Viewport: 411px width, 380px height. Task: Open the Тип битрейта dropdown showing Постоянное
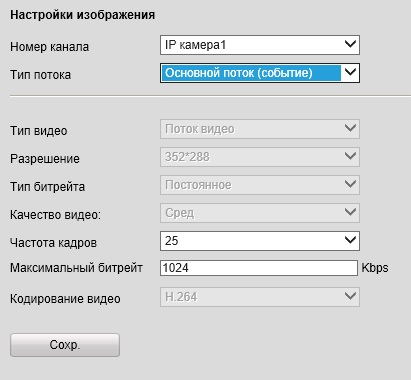[260, 185]
